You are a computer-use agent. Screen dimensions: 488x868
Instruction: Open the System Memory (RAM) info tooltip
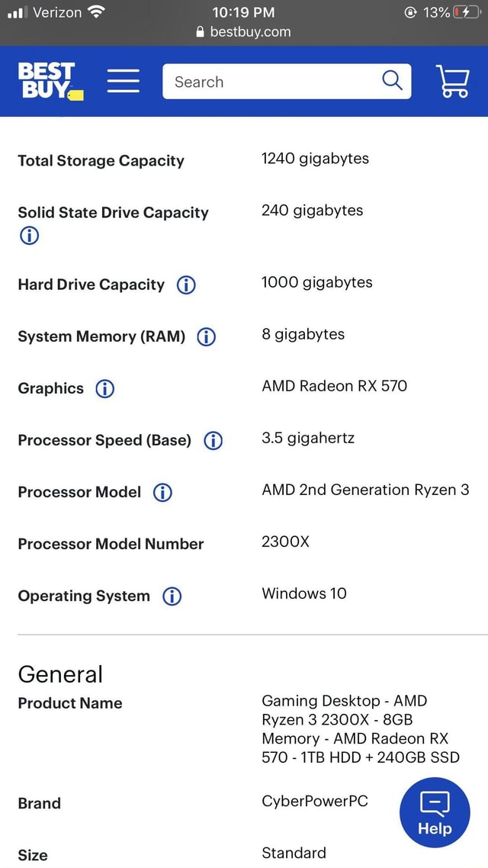click(x=205, y=336)
